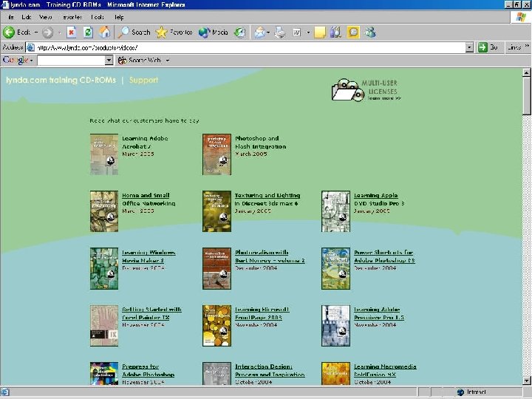The height and width of the screenshot is (399, 532).
Task: Click the Multi-User Licenses learn more link
Action: (384, 98)
